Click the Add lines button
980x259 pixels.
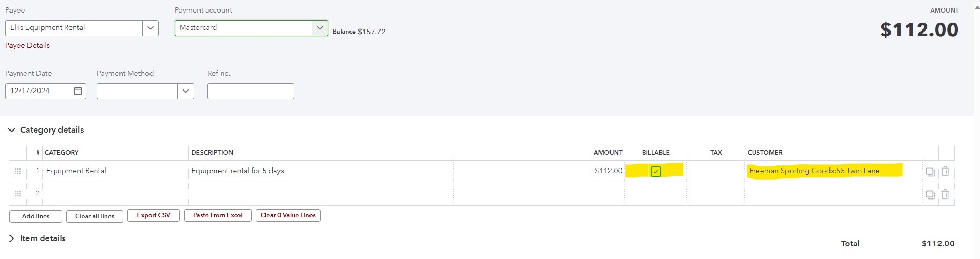click(x=36, y=216)
